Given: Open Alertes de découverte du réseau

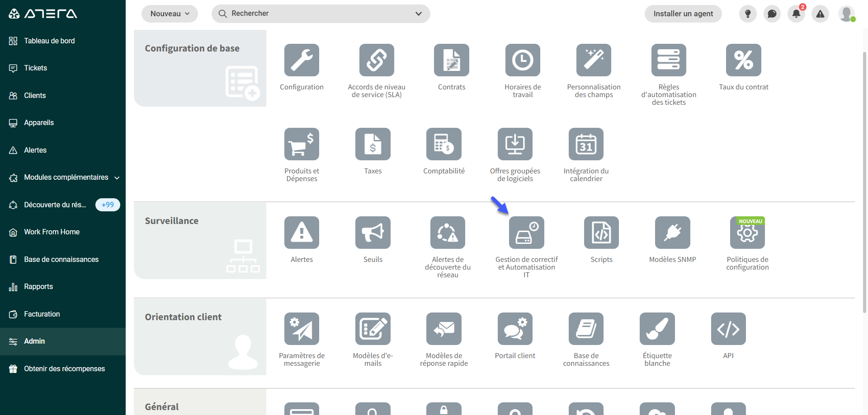Looking at the screenshot, I should 448,233.
